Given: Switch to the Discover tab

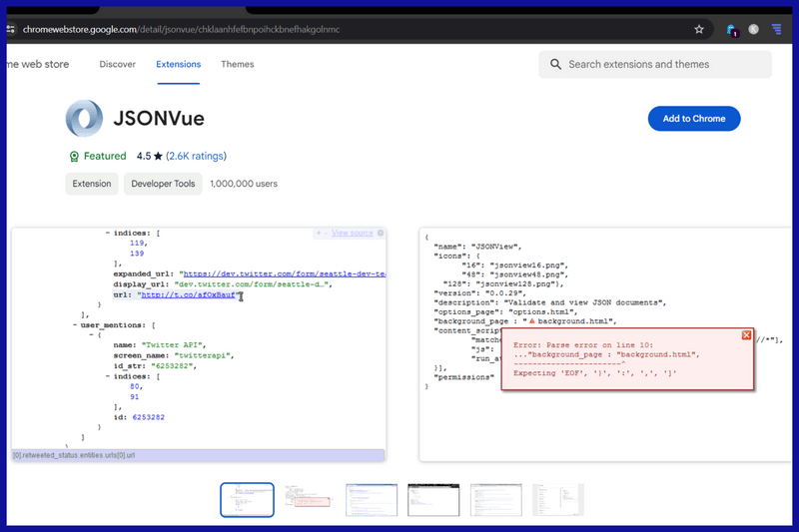Looking at the screenshot, I should [117, 65].
